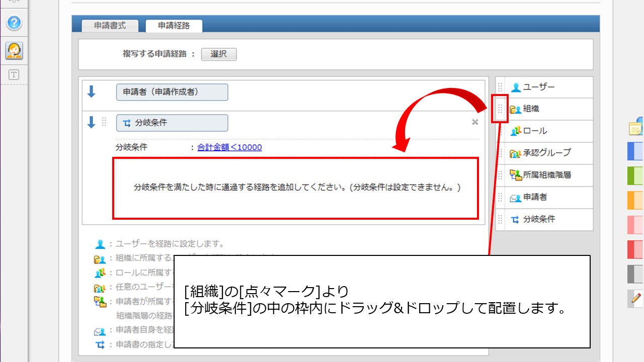Click the 分岐条件 step button in the route
644x362 pixels.
point(172,123)
